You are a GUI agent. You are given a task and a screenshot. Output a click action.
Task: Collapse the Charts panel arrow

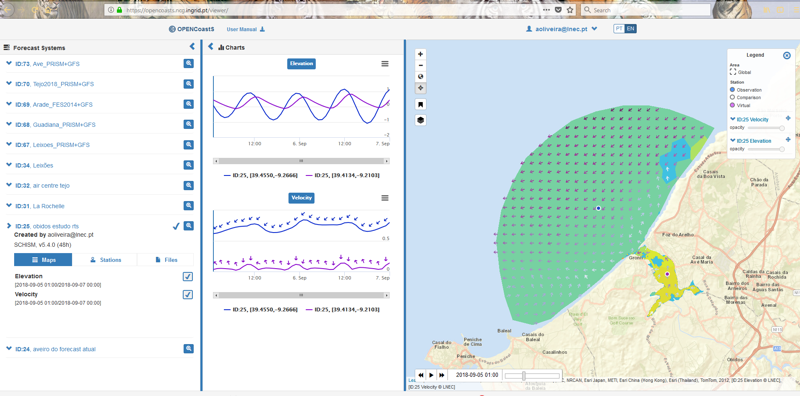click(x=210, y=47)
